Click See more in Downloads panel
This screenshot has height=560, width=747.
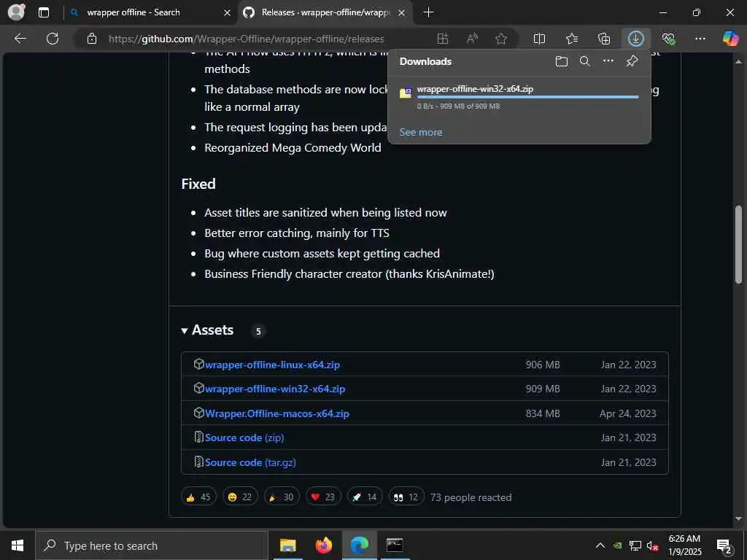click(x=421, y=133)
